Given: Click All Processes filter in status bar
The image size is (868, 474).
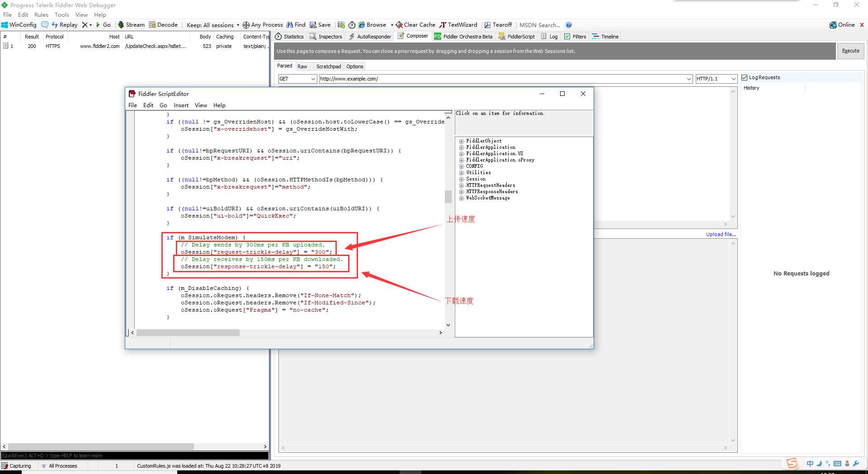Looking at the screenshot, I should 59,466.
